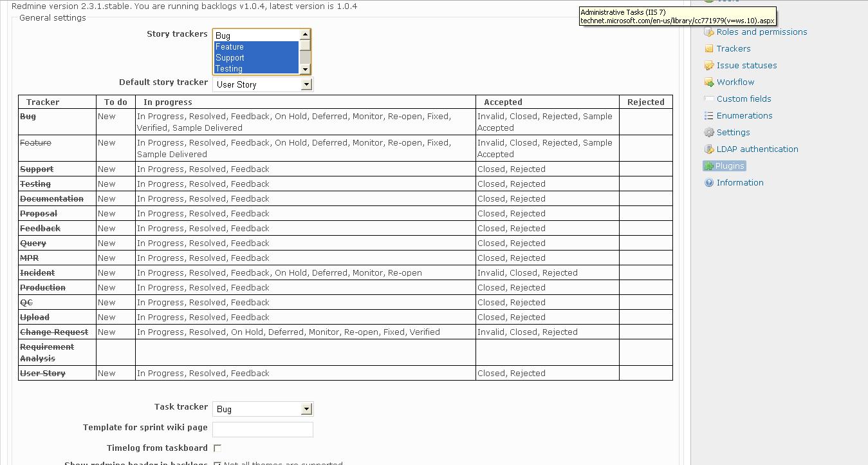Expand the Task tracker dropdown
Image resolution: width=868 pixels, height=465 pixels.
pyautogui.click(x=263, y=409)
